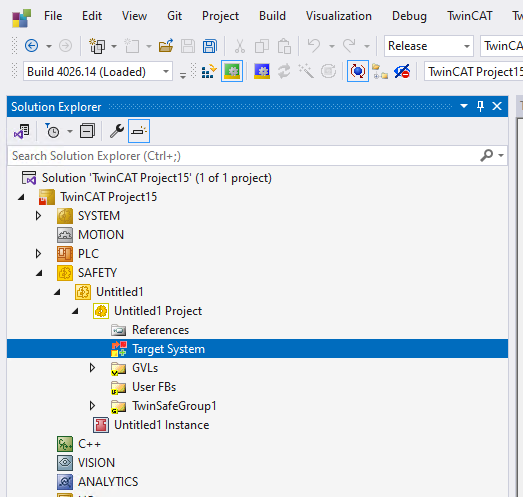Open the New Project dropdown arrow
Screen dimensions: 523x497
(x=114, y=46)
